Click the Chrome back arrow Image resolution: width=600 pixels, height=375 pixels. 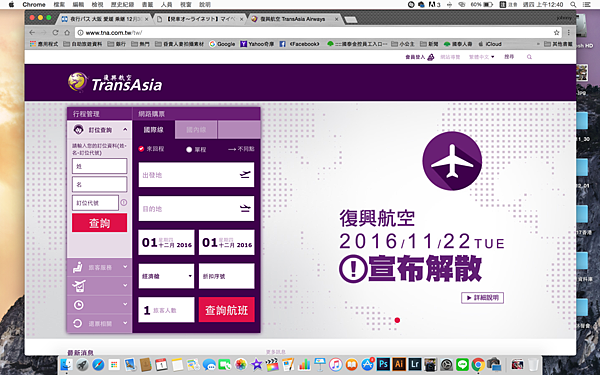[x=32, y=33]
